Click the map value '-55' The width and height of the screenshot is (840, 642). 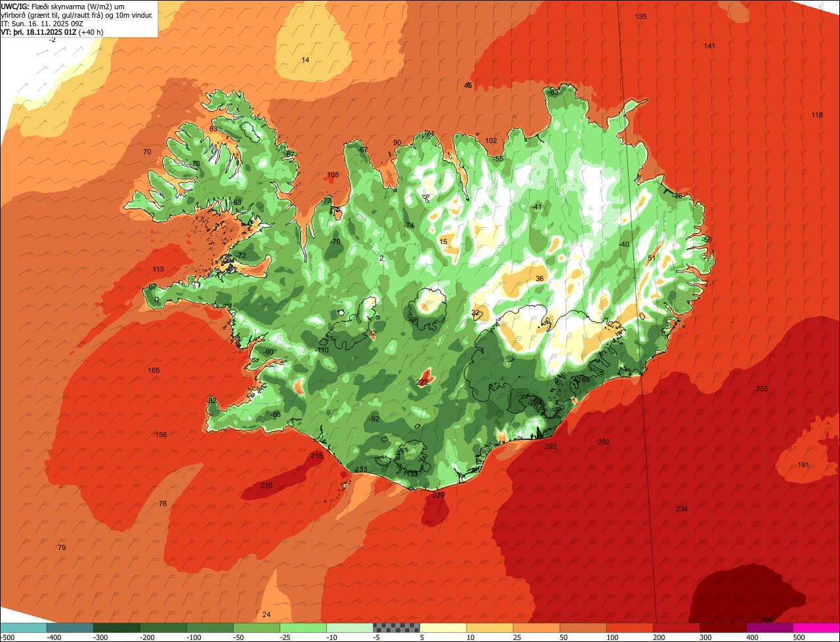point(498,160)
